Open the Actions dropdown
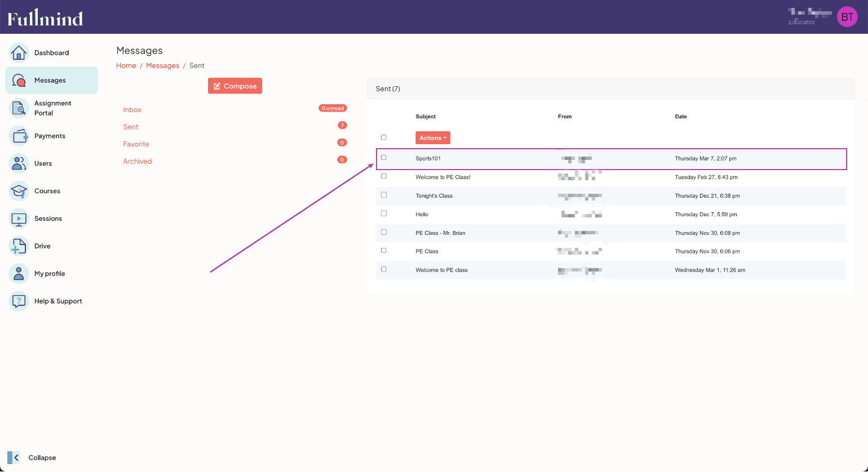 tap(432, 138)
